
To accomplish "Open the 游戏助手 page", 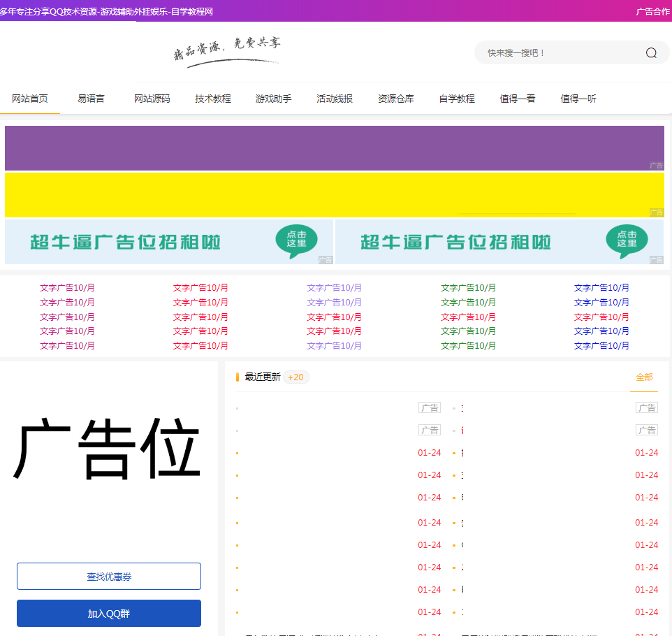I will [273, 99].
